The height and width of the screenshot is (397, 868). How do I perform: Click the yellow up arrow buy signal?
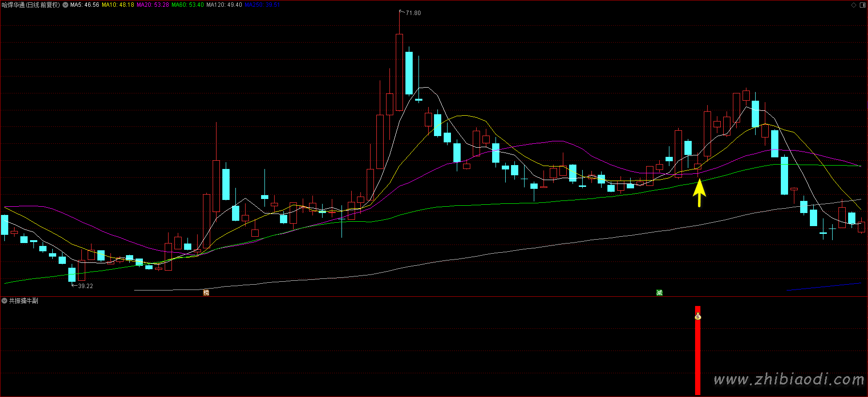(699, 193)
